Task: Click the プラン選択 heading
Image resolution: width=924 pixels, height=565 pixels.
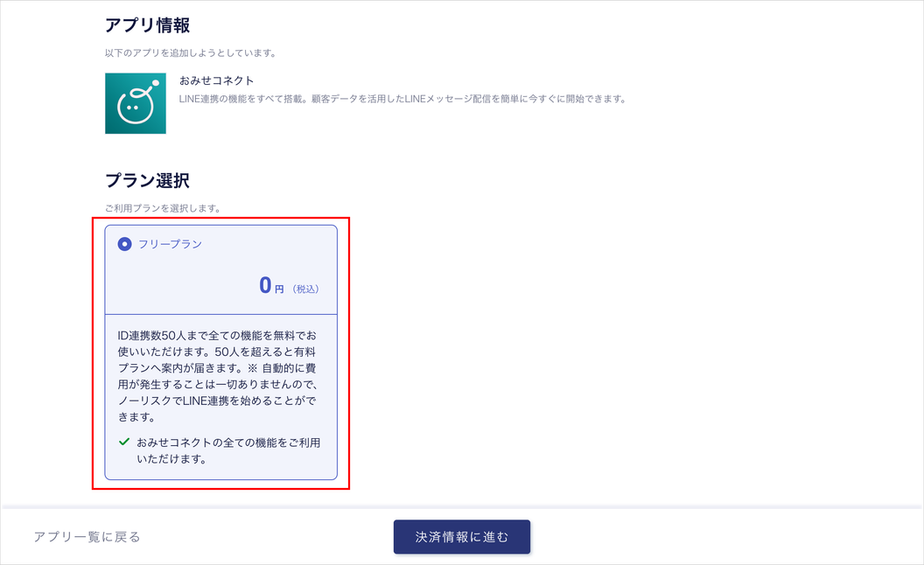Action: [147, 180]
